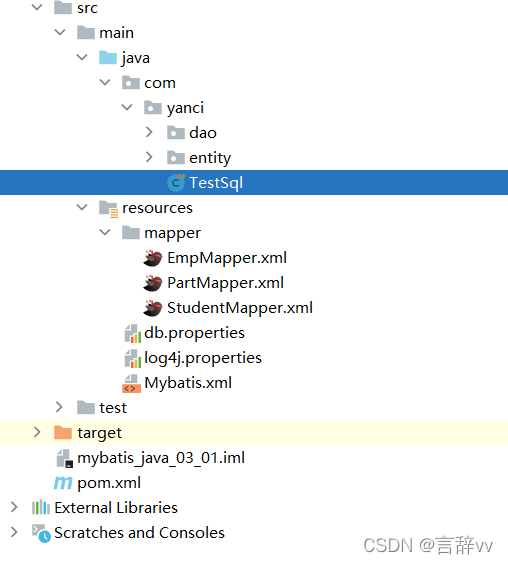Select Mybatis.xml file name

tap(188, 383)
